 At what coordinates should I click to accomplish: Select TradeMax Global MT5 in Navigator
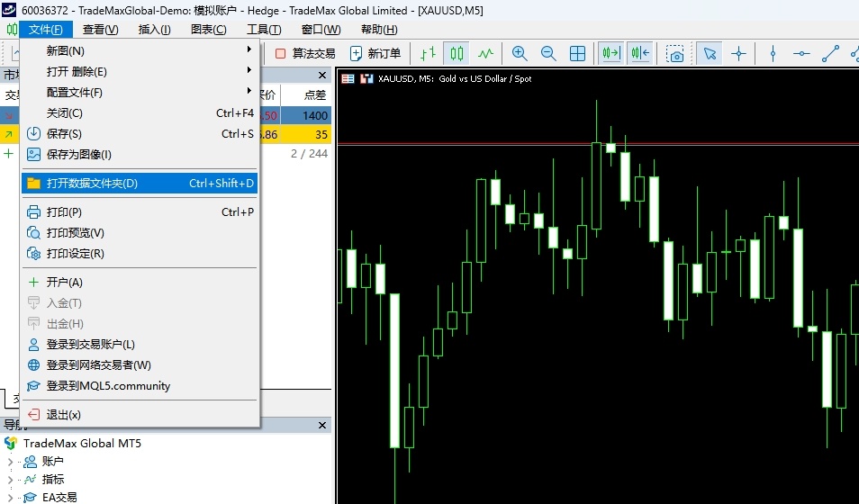(82, 443)
